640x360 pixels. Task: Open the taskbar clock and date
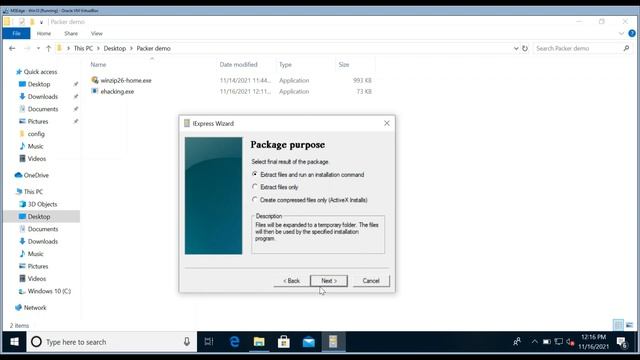[x=593, y=342]
